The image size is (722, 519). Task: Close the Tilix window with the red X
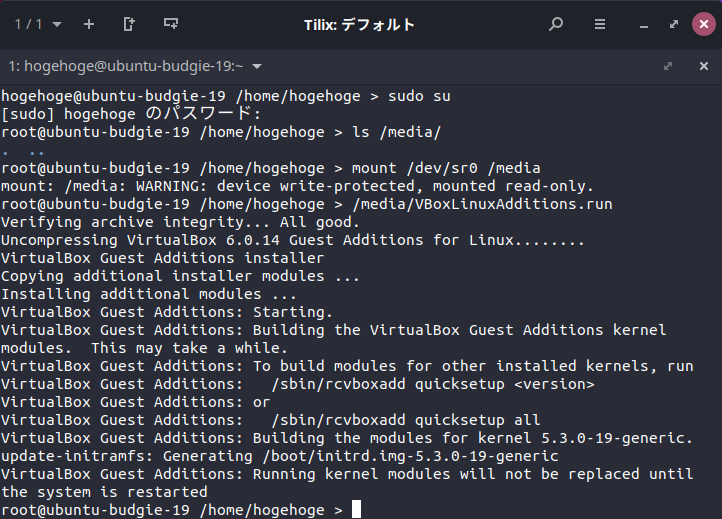point(704,24)
